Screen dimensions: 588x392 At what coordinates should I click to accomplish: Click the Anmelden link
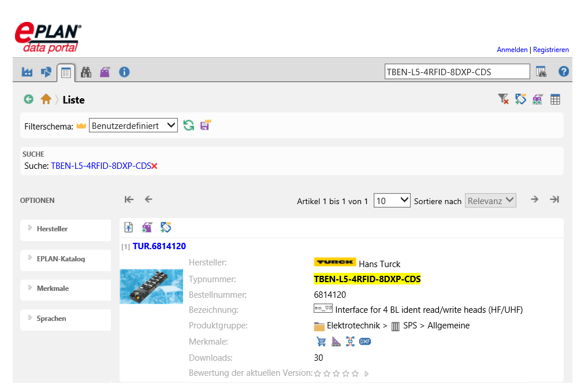pos(512,50)
